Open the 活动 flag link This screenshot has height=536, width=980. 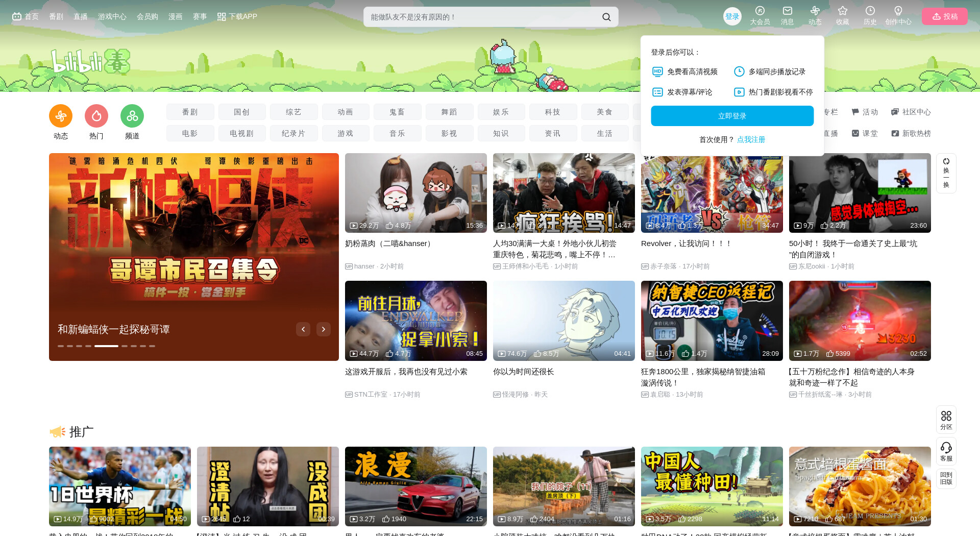[865, 112]
